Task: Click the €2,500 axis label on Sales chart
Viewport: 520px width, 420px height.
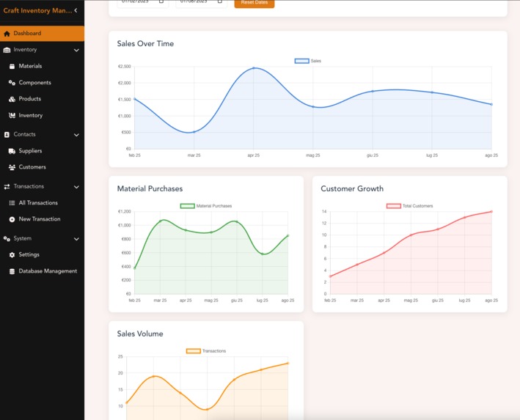Action: coord(125,67)
